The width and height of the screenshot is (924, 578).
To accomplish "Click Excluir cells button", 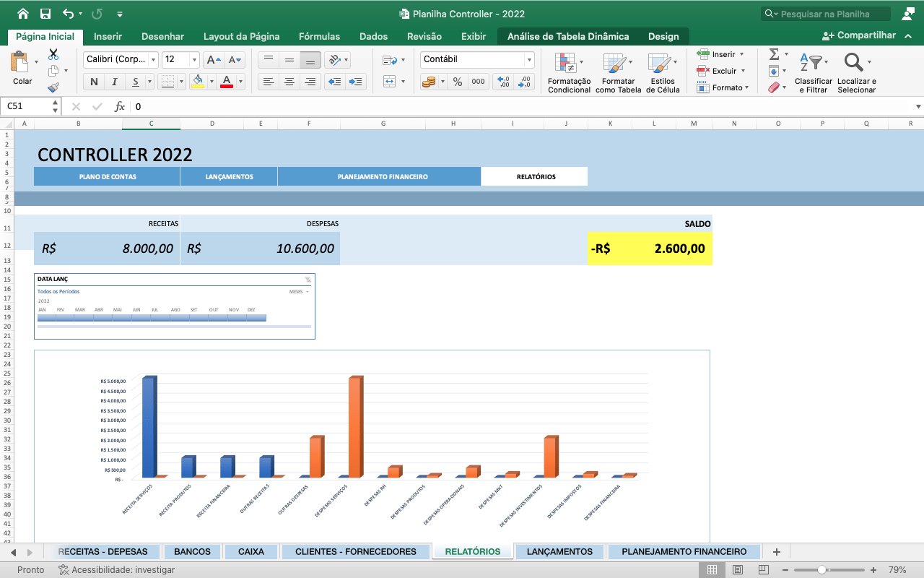I will (720, 71).
